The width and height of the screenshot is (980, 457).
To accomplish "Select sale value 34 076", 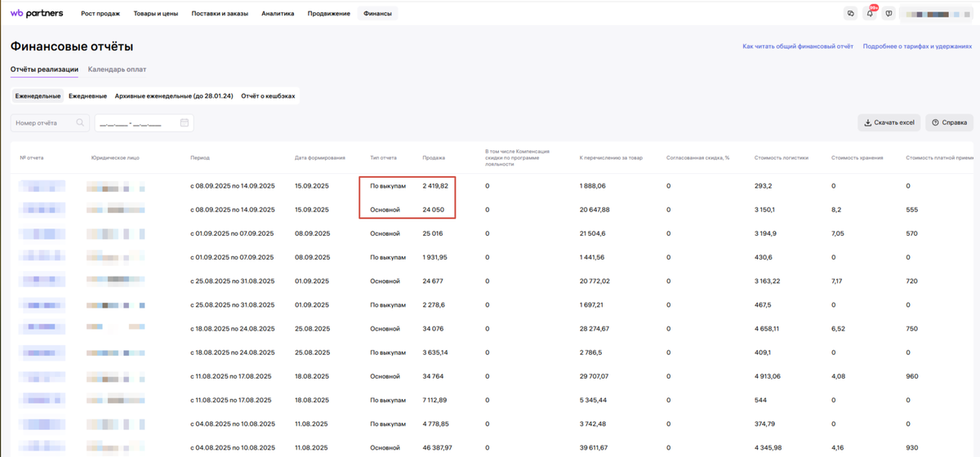I will [433, 329].
